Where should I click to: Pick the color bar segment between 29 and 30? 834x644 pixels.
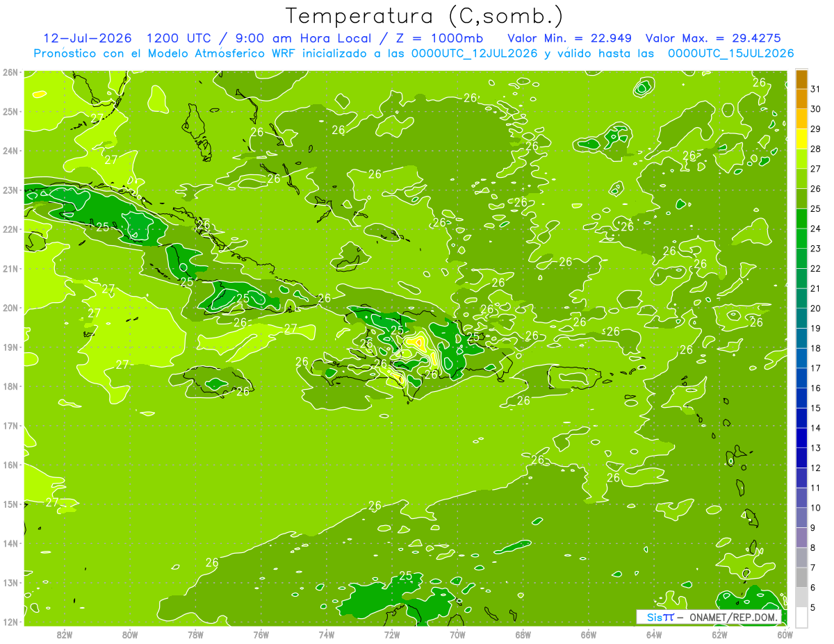[x=801, y=119]
